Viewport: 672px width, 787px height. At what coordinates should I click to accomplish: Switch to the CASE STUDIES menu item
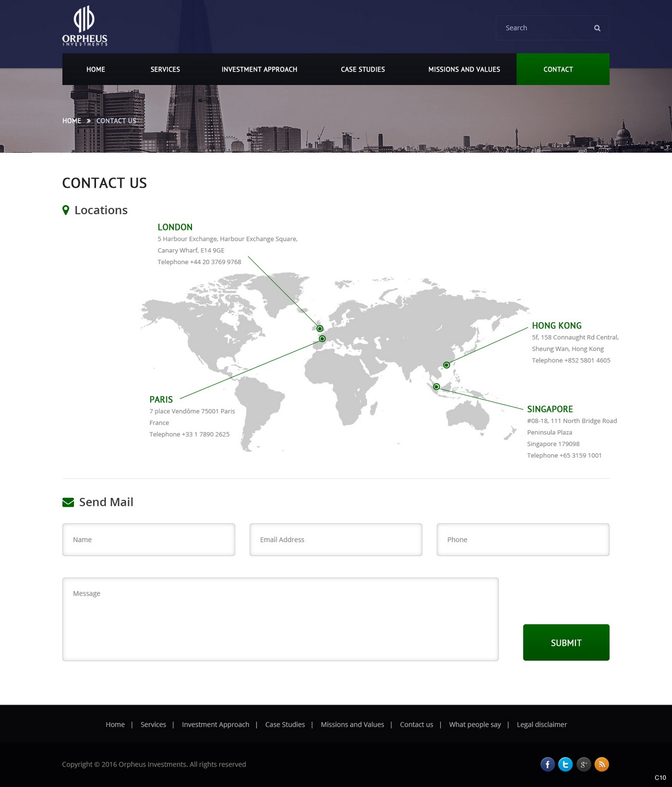(362, 69)
